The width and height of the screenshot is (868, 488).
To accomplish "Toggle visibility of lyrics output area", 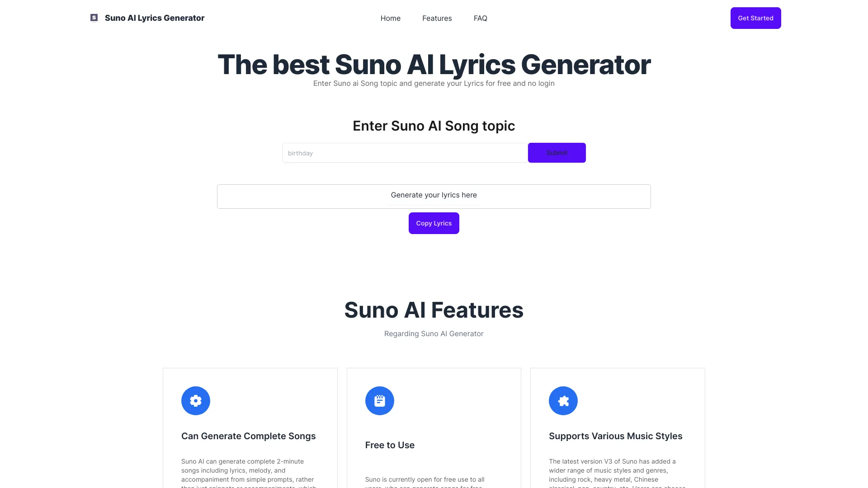I will pyautogui.click(x=434, y=195).
